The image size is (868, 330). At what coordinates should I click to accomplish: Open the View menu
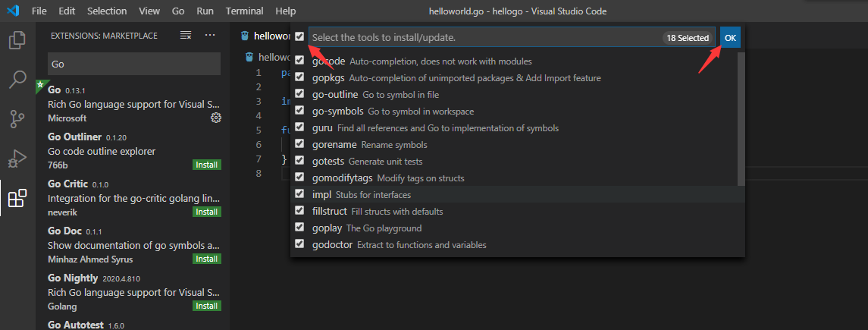point(149,11)
